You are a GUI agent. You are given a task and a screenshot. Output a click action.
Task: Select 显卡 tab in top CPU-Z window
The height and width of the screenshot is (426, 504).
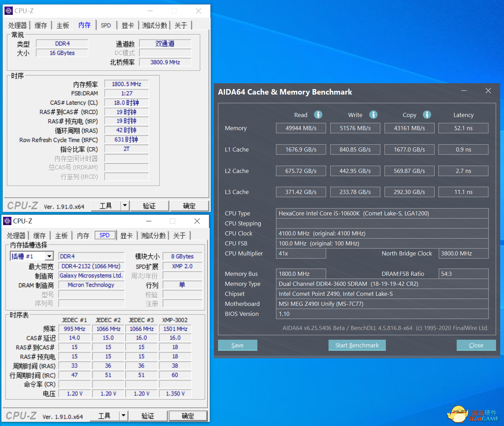[128, 26]
